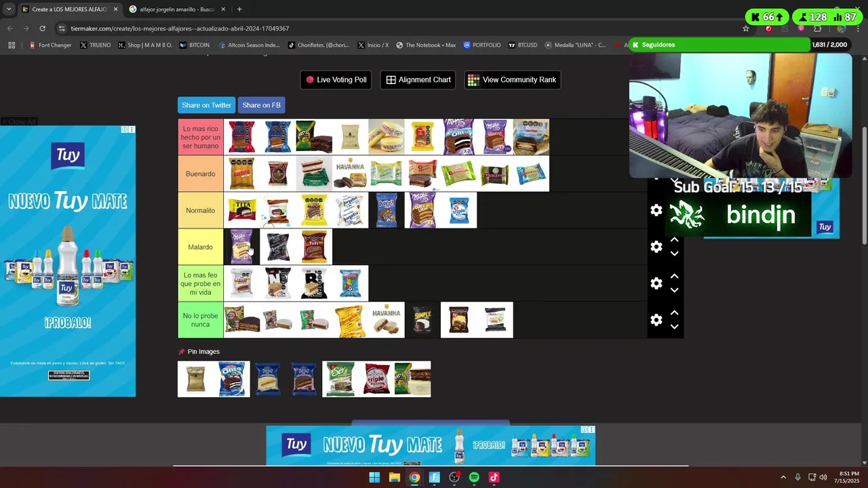868x488 pixels.
Task: Select the black Simple alfajor in bottom row
Action: pyautogui.click(x=422, y=320)
